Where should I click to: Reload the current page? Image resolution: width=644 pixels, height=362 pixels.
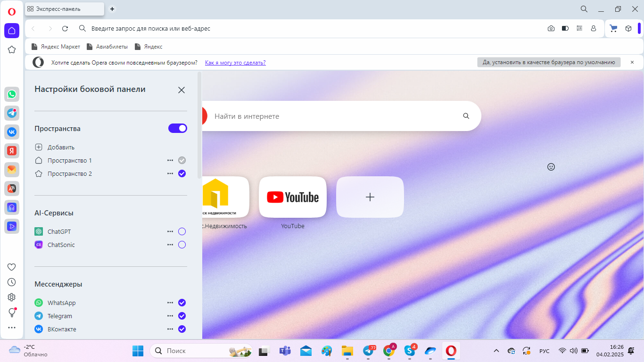tap(65, 29)
